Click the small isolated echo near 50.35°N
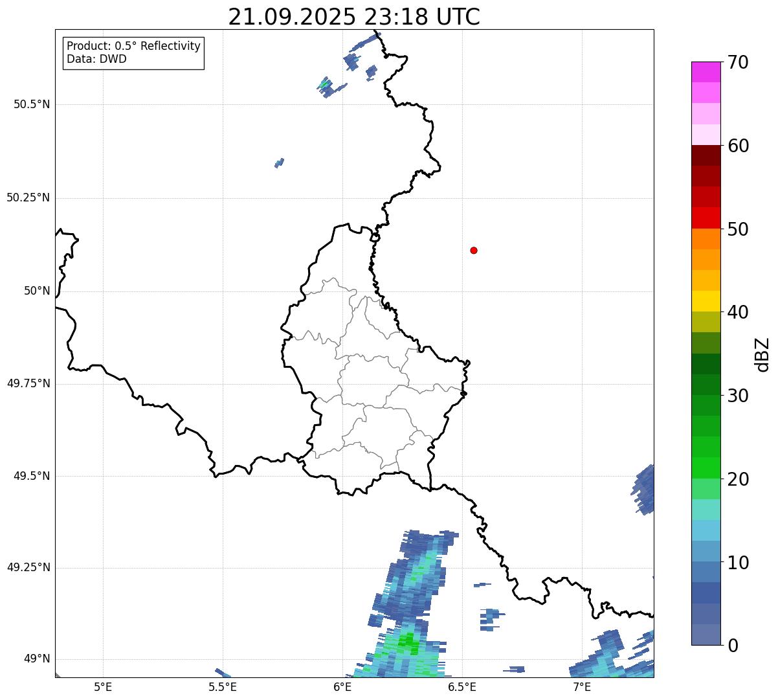This screenshot has width=778, height=700. [x=279, y=163]
